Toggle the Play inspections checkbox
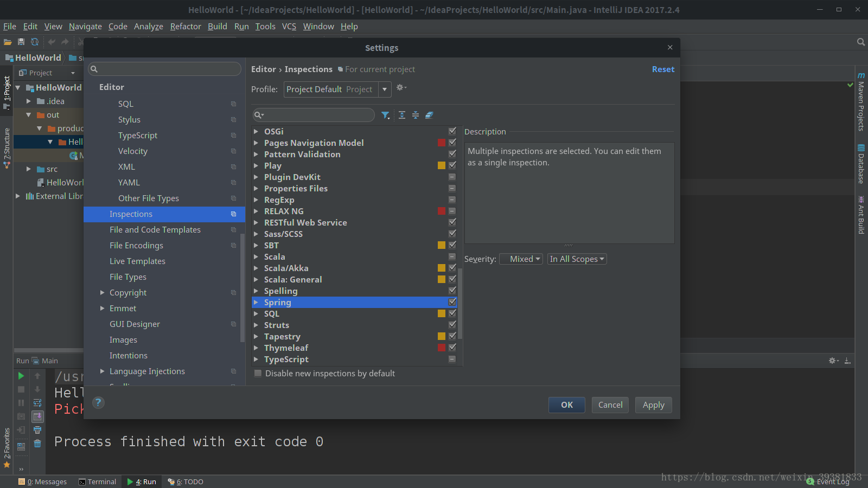The width and height of the screenshot is (868, 488). tap(452, 165)
